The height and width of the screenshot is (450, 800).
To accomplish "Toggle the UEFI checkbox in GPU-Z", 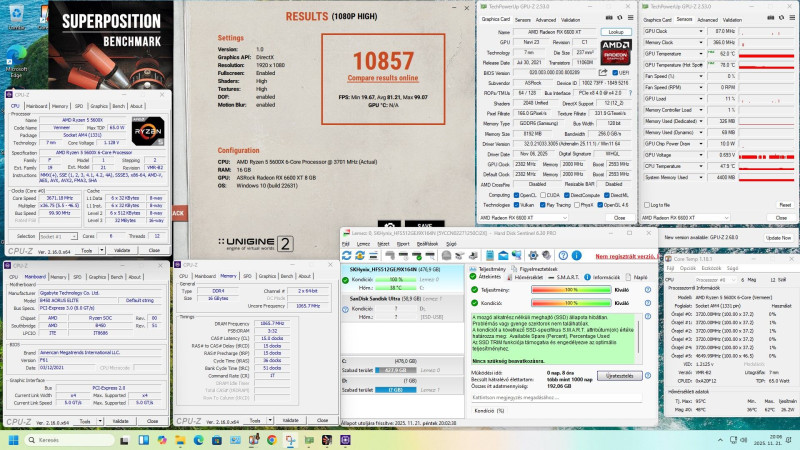I will coord(615,72).
